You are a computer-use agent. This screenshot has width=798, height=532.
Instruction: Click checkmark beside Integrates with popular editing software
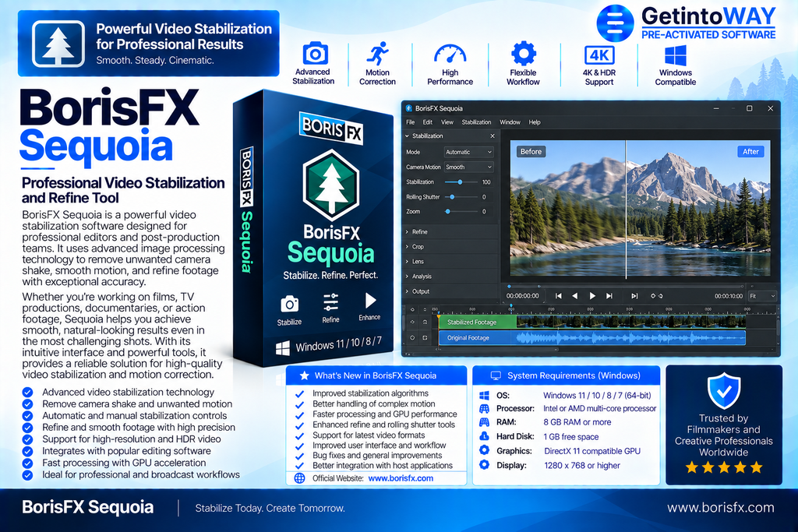point(27,451)
